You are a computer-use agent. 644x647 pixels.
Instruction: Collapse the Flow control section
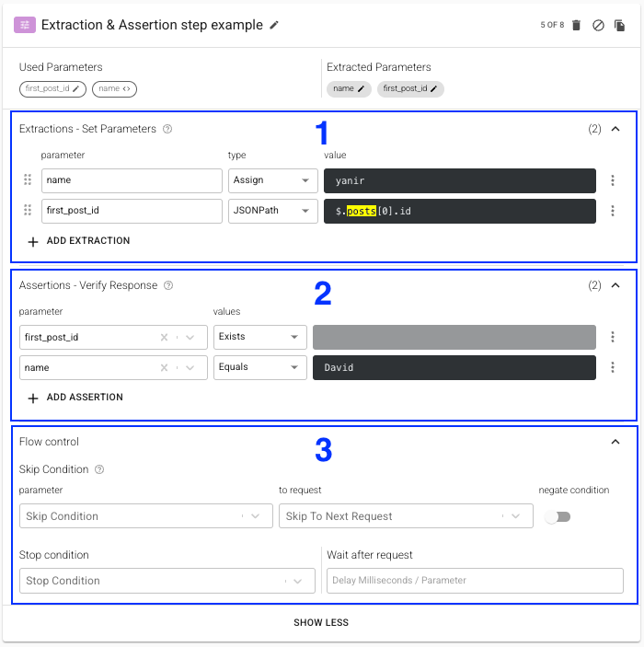pyautogui.click(x=615, y=442)
